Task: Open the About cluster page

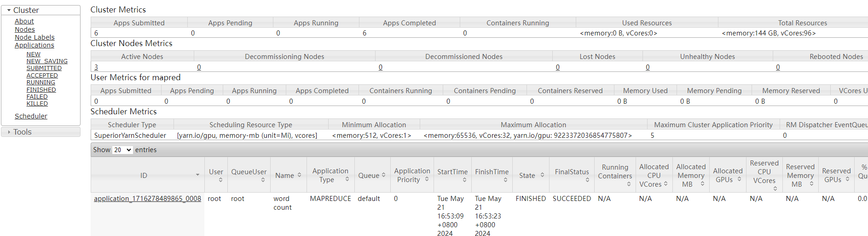Action: tap(24, 21)
